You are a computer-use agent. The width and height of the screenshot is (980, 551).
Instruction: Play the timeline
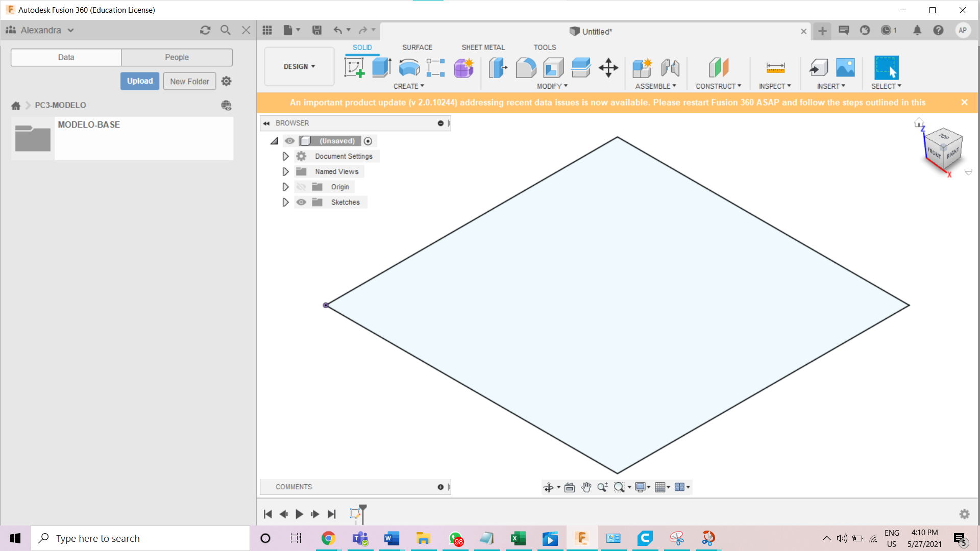click(299, 514)
